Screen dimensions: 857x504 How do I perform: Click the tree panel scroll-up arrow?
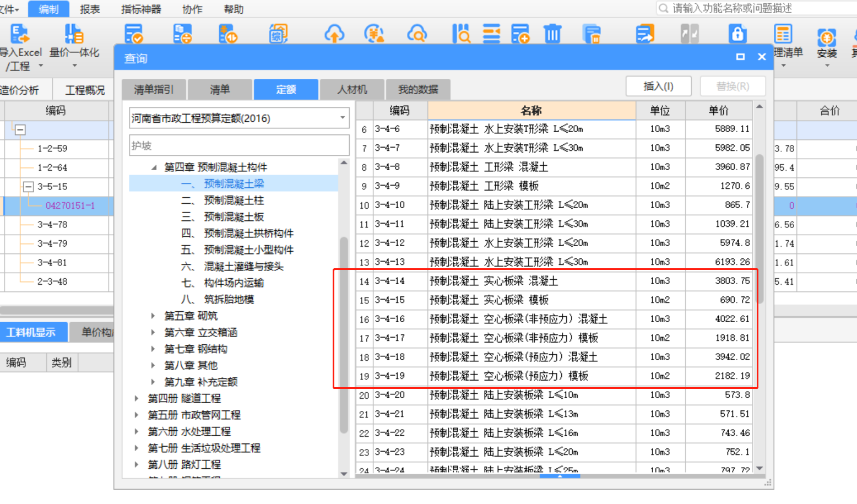coord(344,162)
